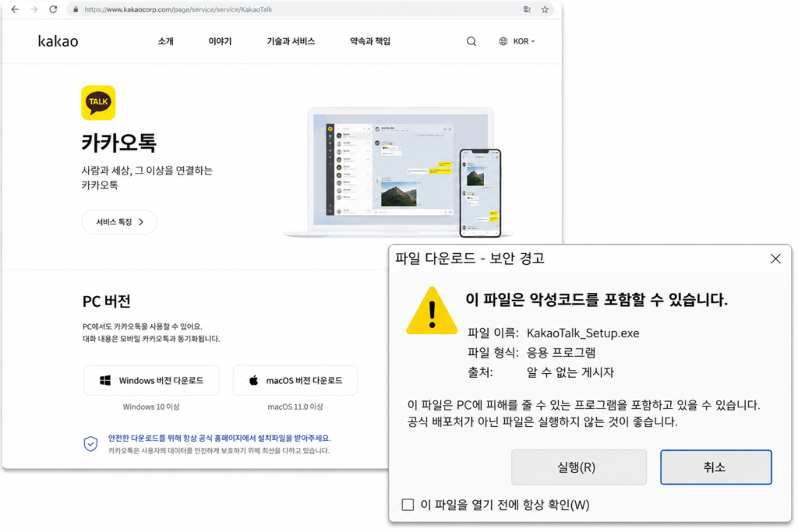Open the translate page icon
Viewport: 798px width, 532px height.
click(x=527, y=9)
